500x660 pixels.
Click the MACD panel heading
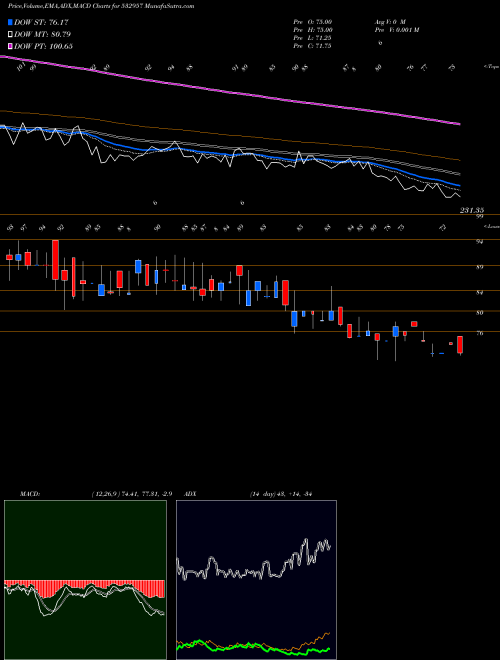point(29,494)
